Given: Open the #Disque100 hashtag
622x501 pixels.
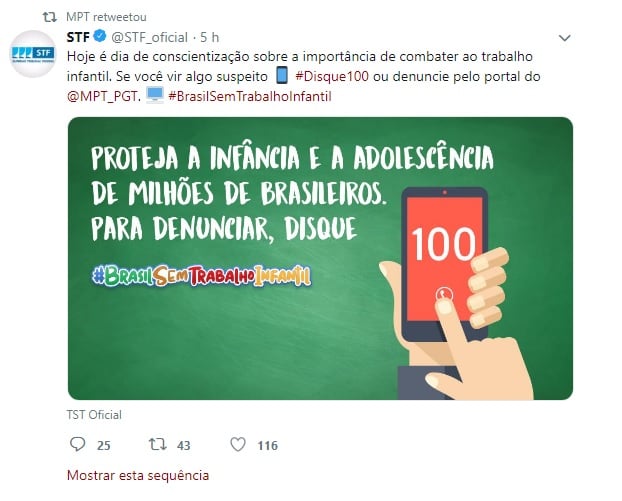Looking at the screenshot, I should pyautogui.click(x=332, y=76).
